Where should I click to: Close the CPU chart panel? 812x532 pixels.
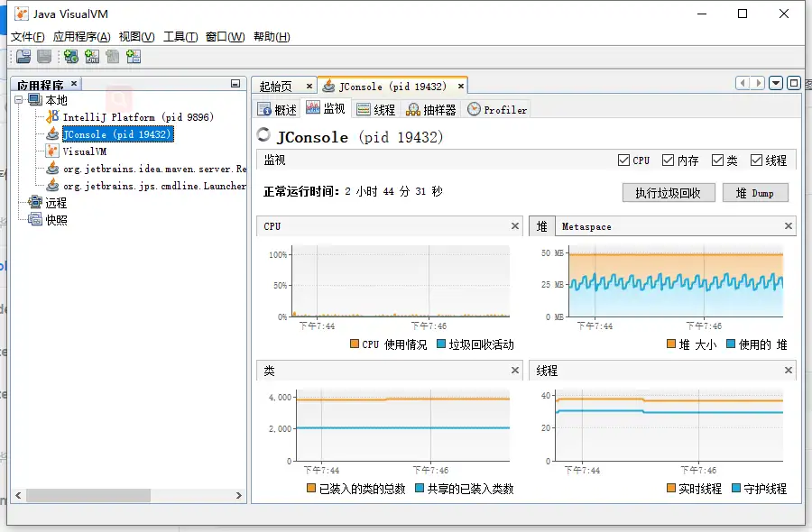(x=515, y=226)
